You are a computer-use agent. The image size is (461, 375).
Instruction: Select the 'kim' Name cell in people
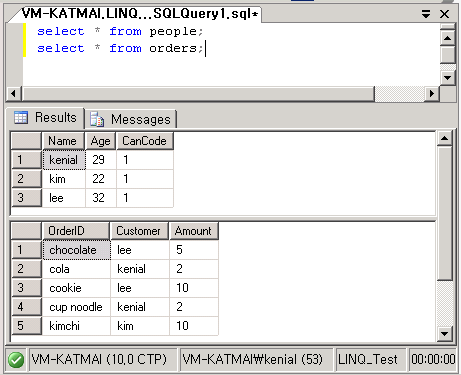pyautogui.click(x=64, y=179)
